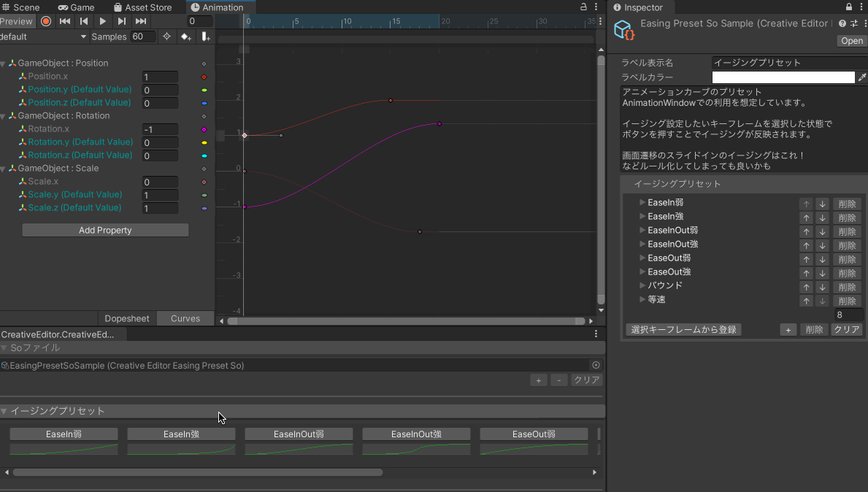Click the white ラベルカラー color swatch

[x=781, y=77]
